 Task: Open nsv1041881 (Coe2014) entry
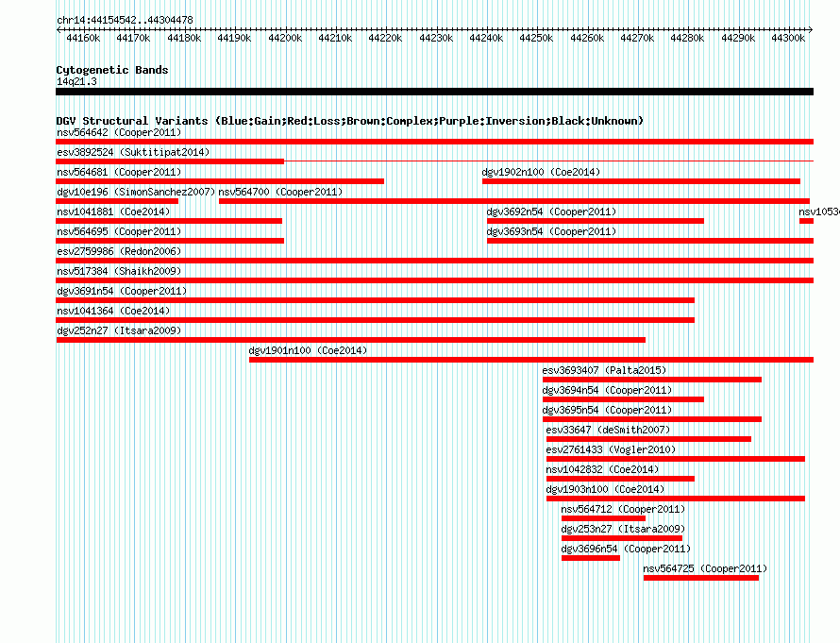point(113,212)
